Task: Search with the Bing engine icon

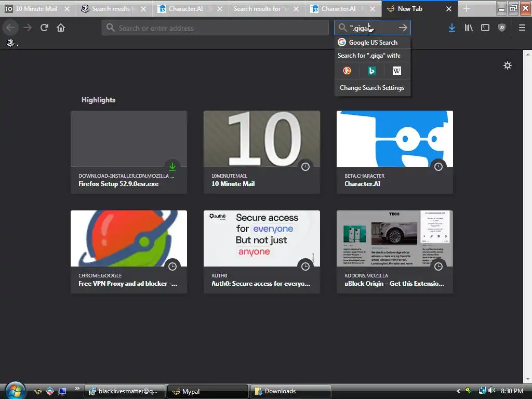Action: click(x=372, y=71)
